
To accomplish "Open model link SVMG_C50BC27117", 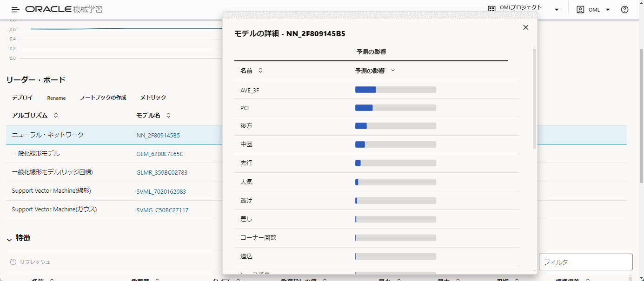I will (x=162, y=210).
